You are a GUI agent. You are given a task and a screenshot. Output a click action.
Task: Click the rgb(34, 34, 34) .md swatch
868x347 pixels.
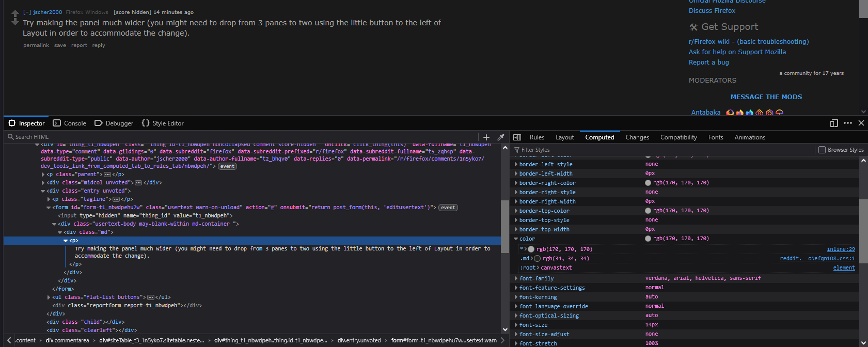tap(538, 258)
